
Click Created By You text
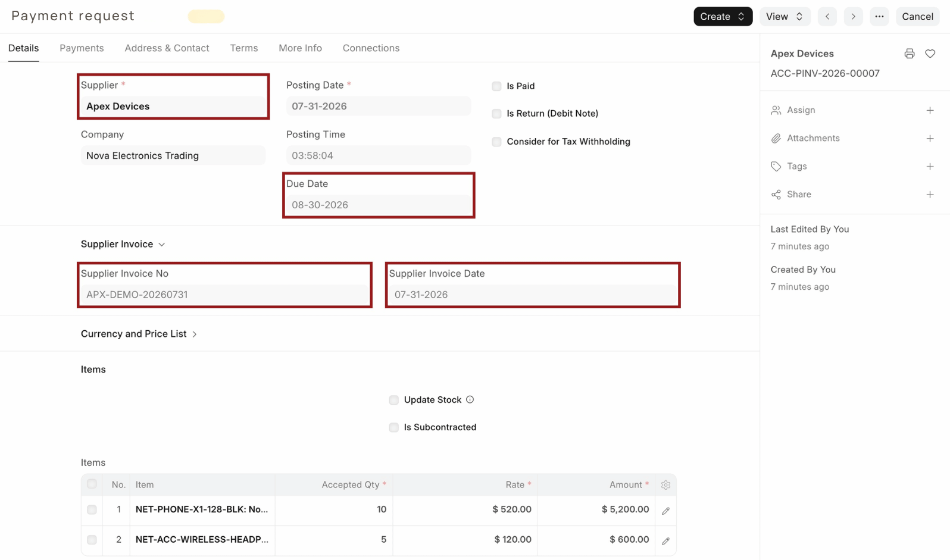point(803,270)
